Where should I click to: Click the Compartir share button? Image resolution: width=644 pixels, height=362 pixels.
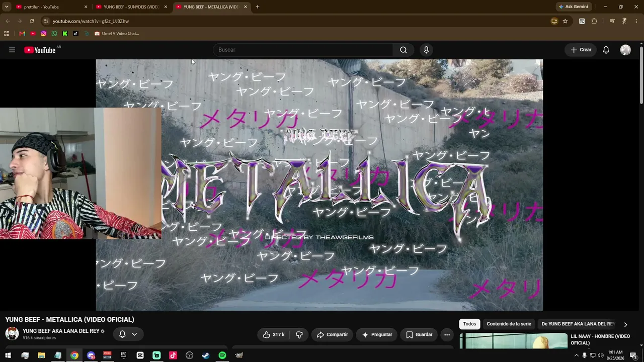click(x=332, y=335)
